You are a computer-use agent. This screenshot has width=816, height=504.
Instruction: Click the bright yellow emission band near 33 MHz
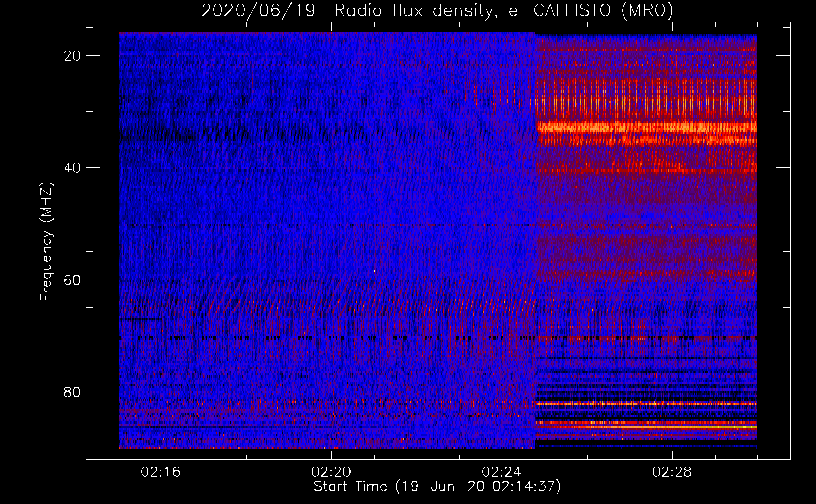pyautogui.click(x=646, y=128)
